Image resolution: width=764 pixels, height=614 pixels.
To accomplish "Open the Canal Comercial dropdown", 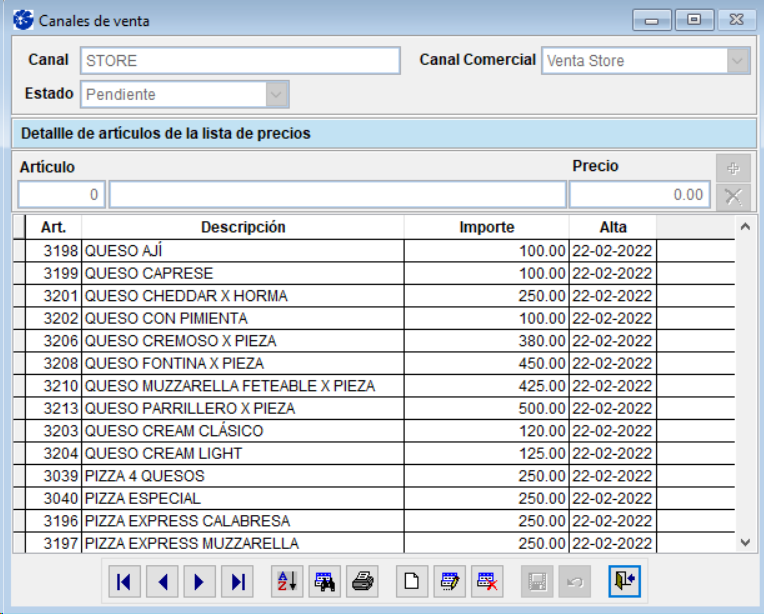I will coord(738,61).
